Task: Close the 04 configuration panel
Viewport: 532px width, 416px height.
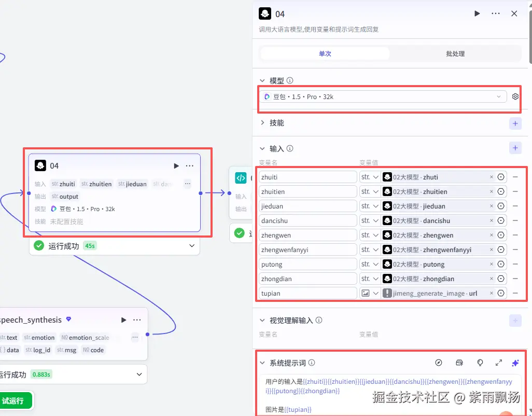Action: [x=514, y=13]
